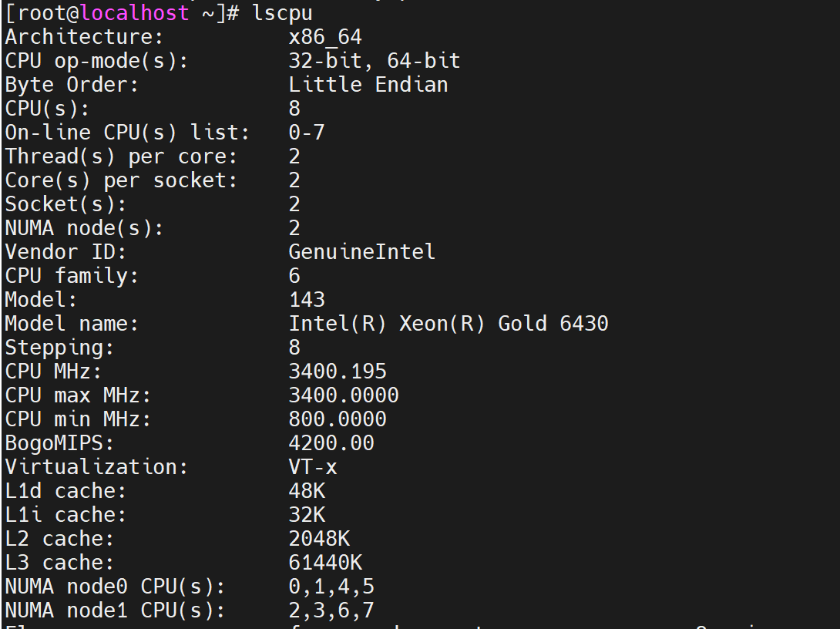Click the "Little Endian" byte order value
The image size is (840, 629).
pyautogui.click(x=368, y=85)
